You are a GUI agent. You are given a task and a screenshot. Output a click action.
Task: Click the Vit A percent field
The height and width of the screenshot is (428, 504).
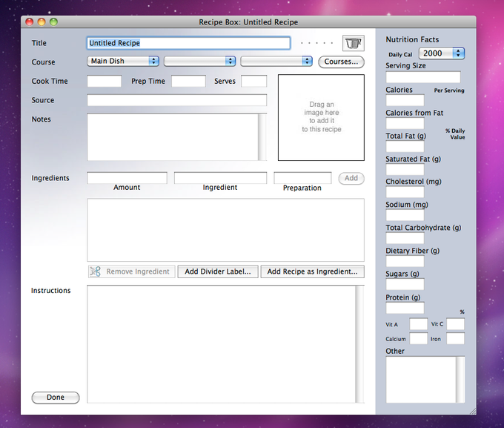coord(419,324)
